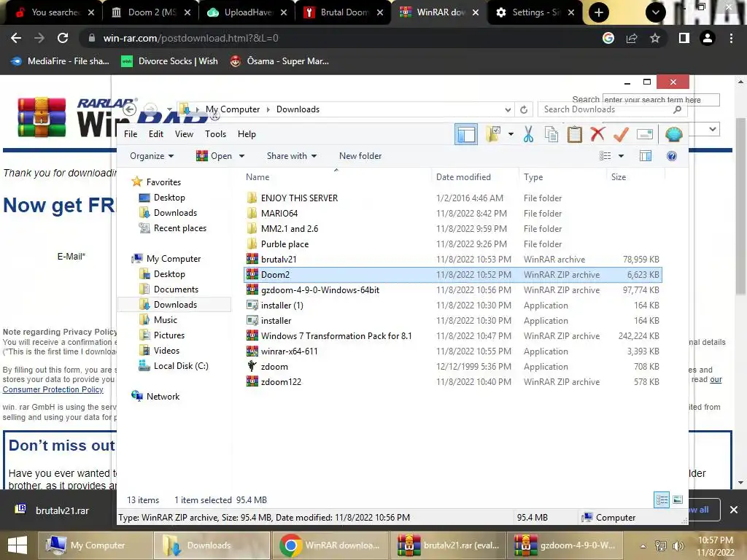Click the E-mail envelope toolbar icon
747x560 pixels.
point(644,134)
